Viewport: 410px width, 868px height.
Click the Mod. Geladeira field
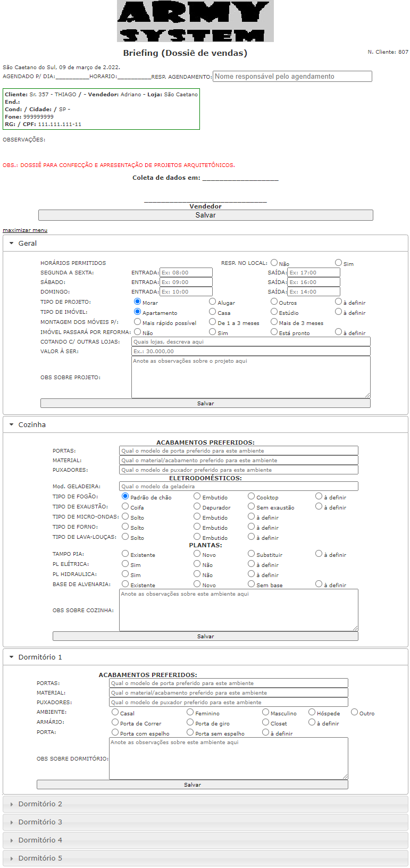tap(239, 486)
